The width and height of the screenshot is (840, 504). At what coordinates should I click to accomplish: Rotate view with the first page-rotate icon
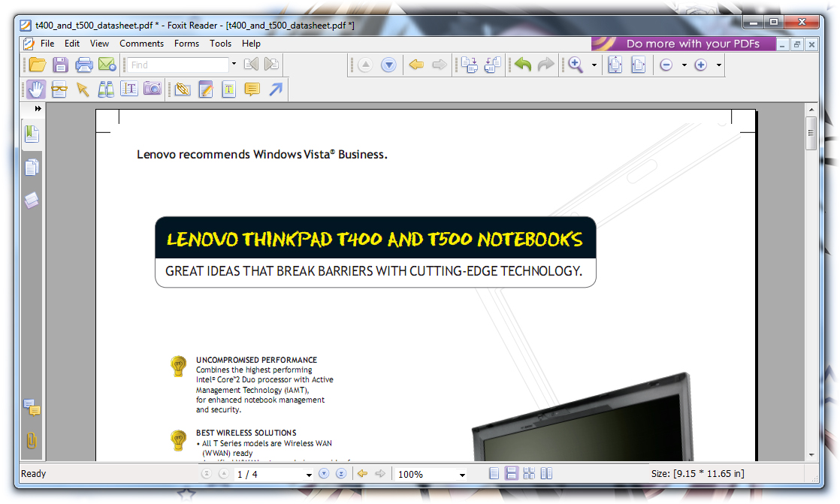coord(470,65)
